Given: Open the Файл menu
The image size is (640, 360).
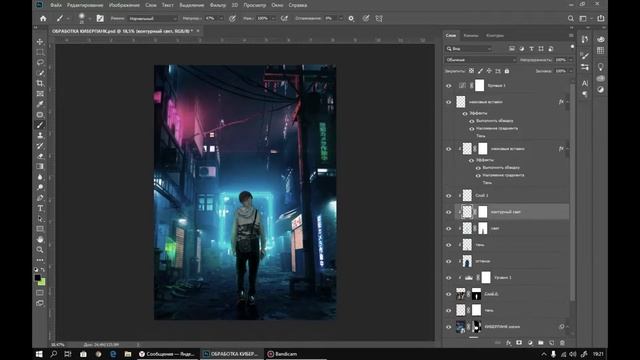Looking at the screenshot, I should point(56,5).
